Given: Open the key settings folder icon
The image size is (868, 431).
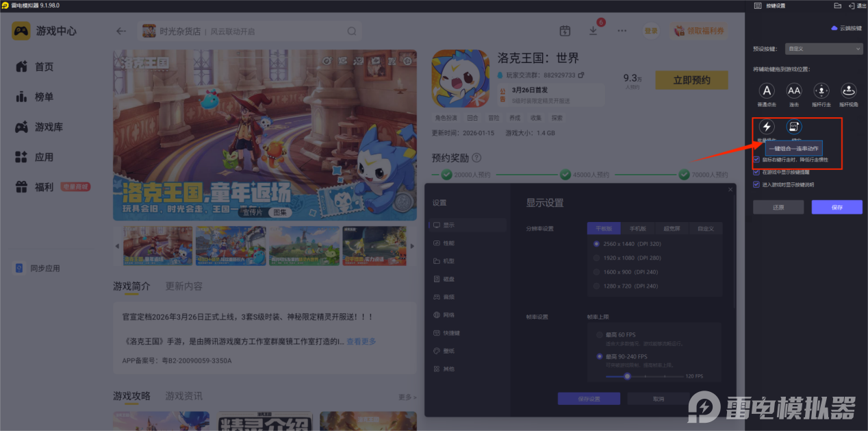Looking at the screenshot, I should (838, 5).
